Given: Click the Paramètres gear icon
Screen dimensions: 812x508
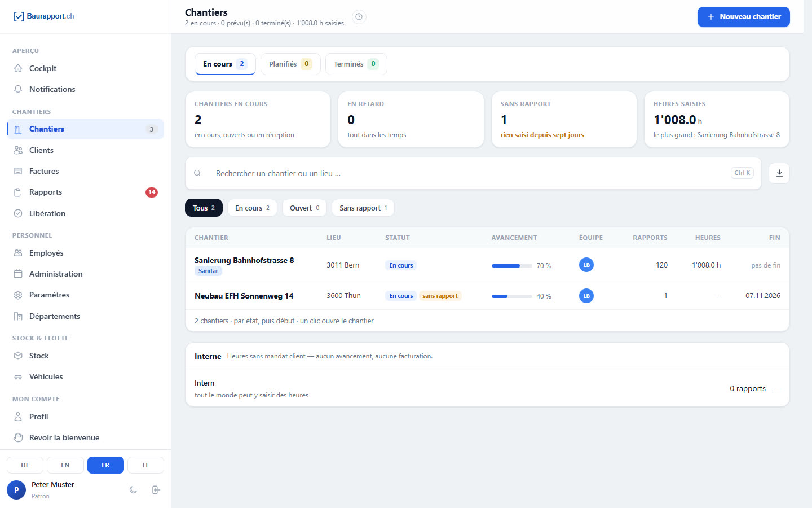Looking at the screenshot, I should point(18,295).
